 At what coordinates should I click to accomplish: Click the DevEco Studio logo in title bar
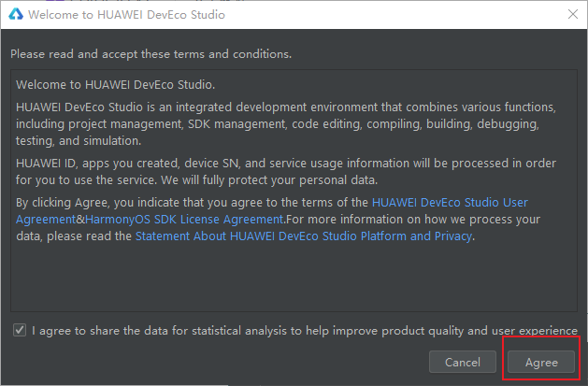(14, 15)
